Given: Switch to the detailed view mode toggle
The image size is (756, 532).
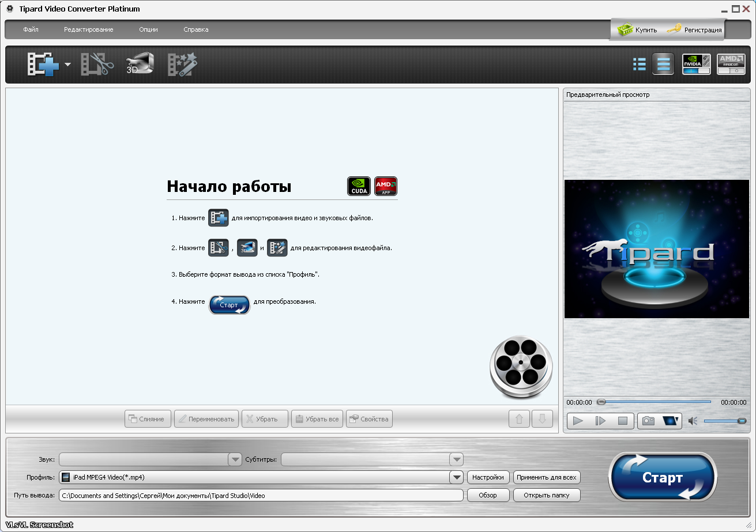Looking at the screenshot, I should (663, 64).
